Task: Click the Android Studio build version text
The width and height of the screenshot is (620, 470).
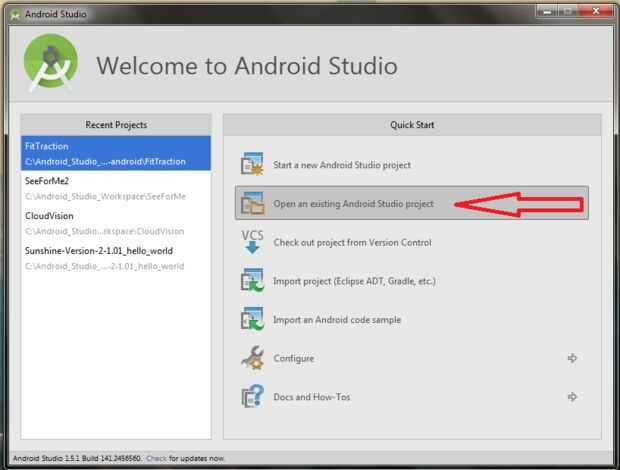Action: coord(77,459)
